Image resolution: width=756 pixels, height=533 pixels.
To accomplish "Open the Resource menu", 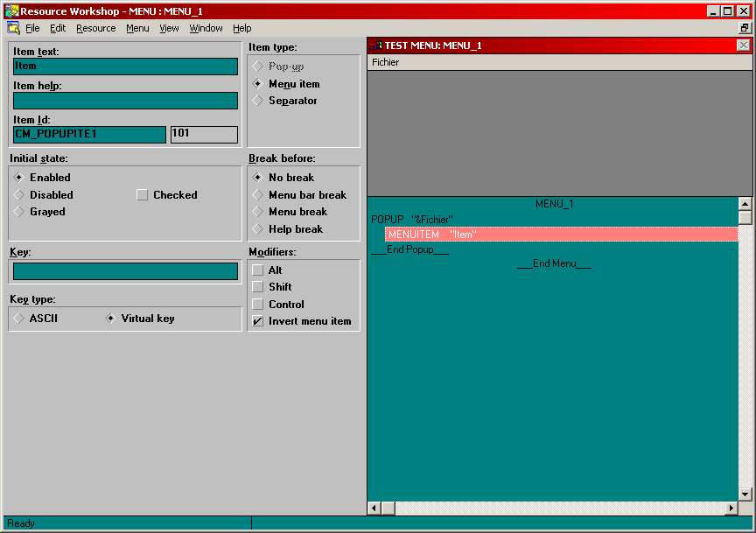I will pyautogui.click(x=95, y=28).
